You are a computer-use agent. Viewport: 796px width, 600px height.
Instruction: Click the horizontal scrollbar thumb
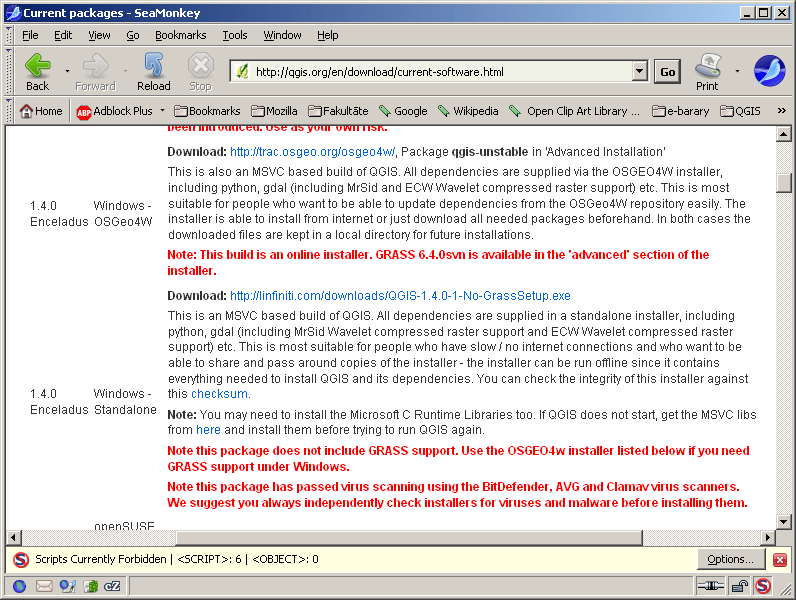(x=409, y=537)
